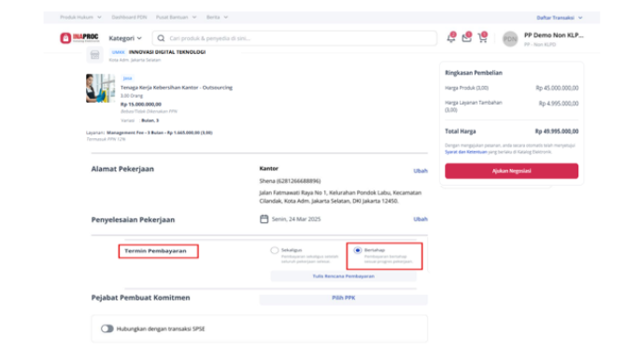Expand the Produk Hukum menu

80,17
